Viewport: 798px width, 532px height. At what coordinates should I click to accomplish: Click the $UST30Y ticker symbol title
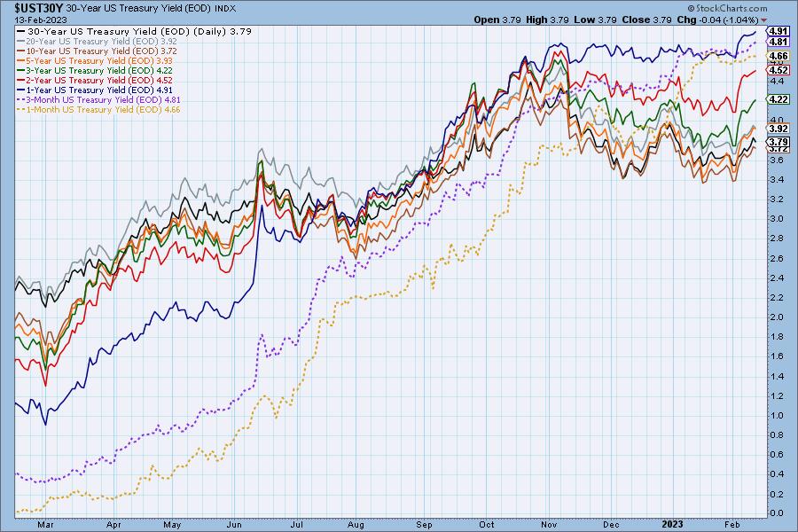tap(39, 8)
